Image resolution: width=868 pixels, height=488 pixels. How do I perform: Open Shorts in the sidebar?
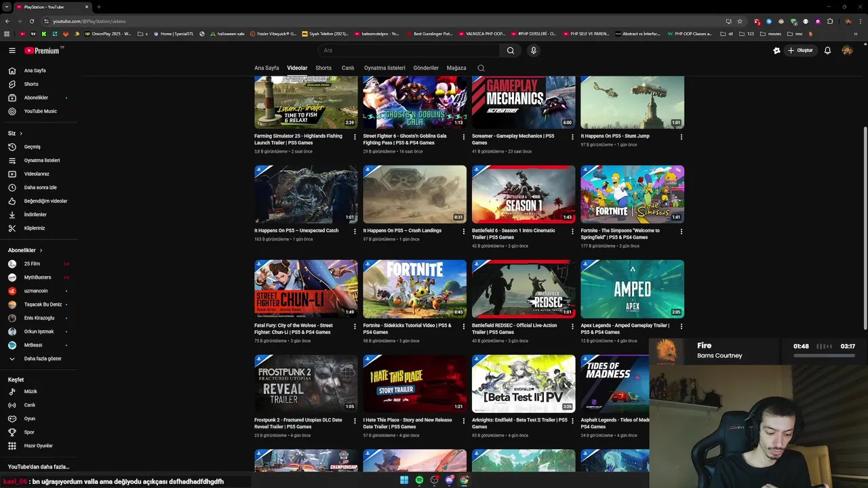point(31,84)
